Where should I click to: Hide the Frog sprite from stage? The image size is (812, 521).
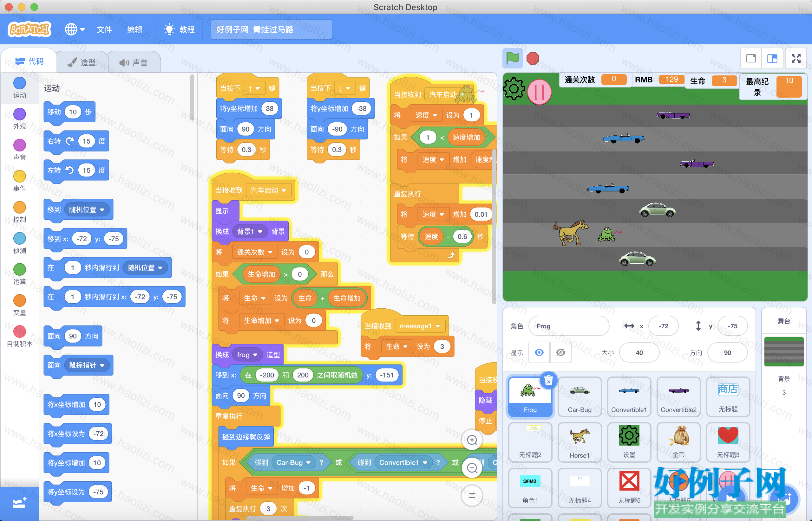click(x=561, y=352)
